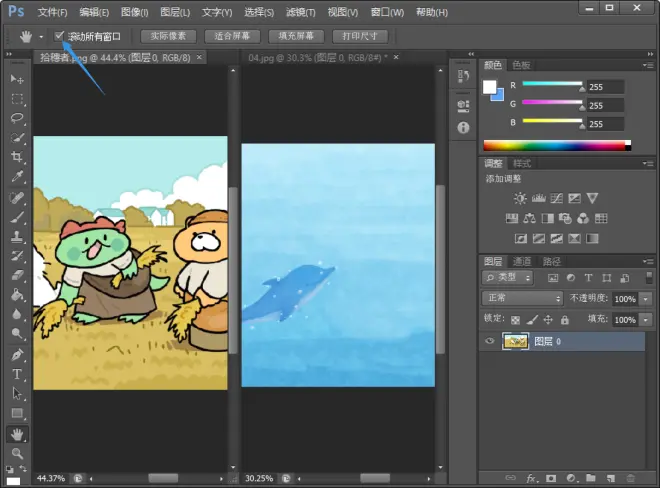Click the 填充屏幕 button
Screen dimensions: 660x488
click(x=296, y=36)
